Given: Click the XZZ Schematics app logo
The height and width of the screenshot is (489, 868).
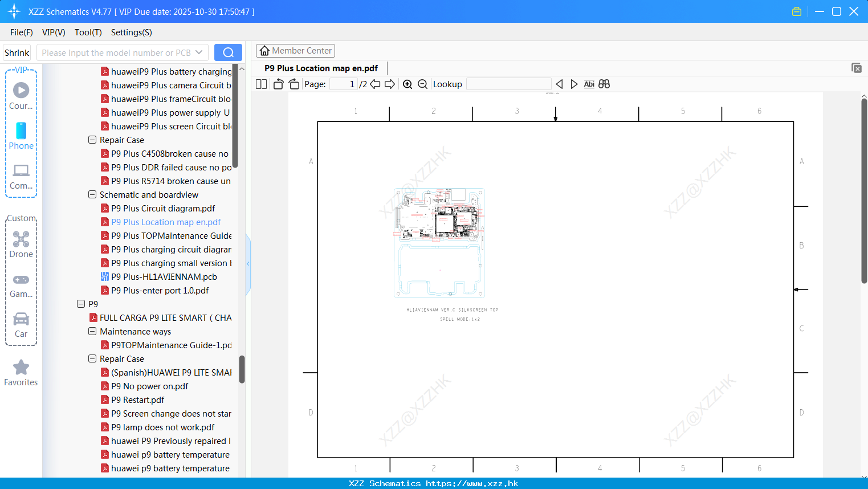Looking at the screenshot, I should (x=14, y=11).
